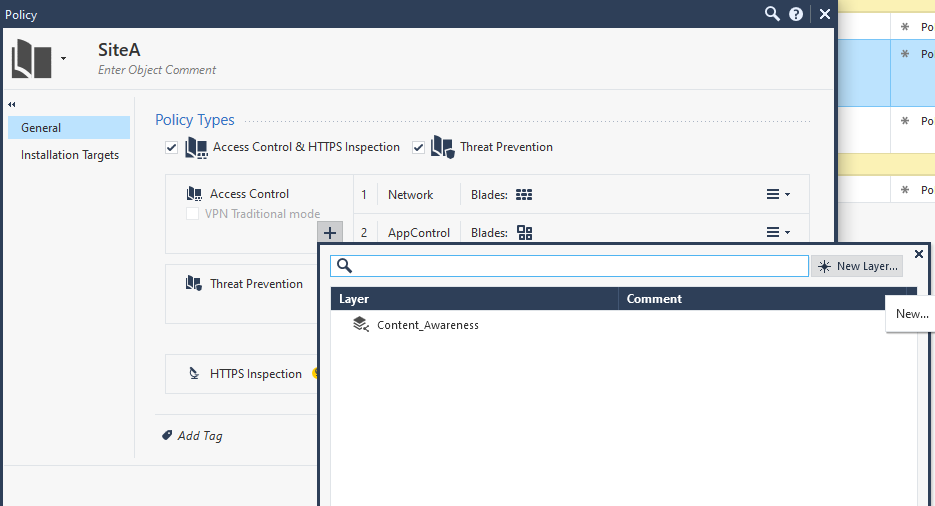Image resolution: width=935 pixels, height=506 pixels.
Task: Toggle VPN Traditional mode checkbox
Action: [193, 214]
